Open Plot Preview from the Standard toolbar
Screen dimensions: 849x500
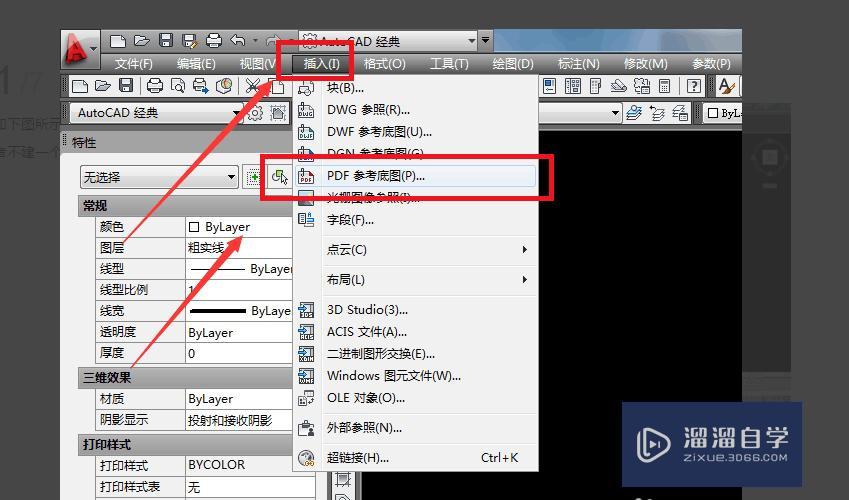178,86
